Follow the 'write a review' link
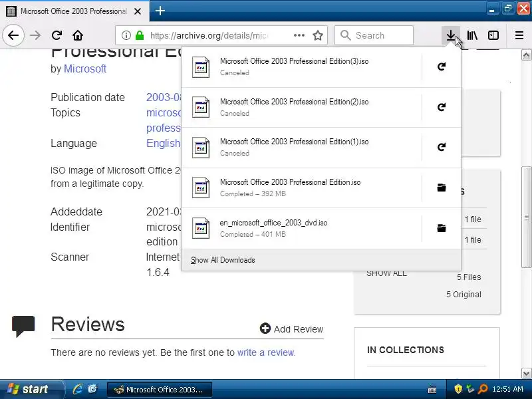 tap(265, 352)
